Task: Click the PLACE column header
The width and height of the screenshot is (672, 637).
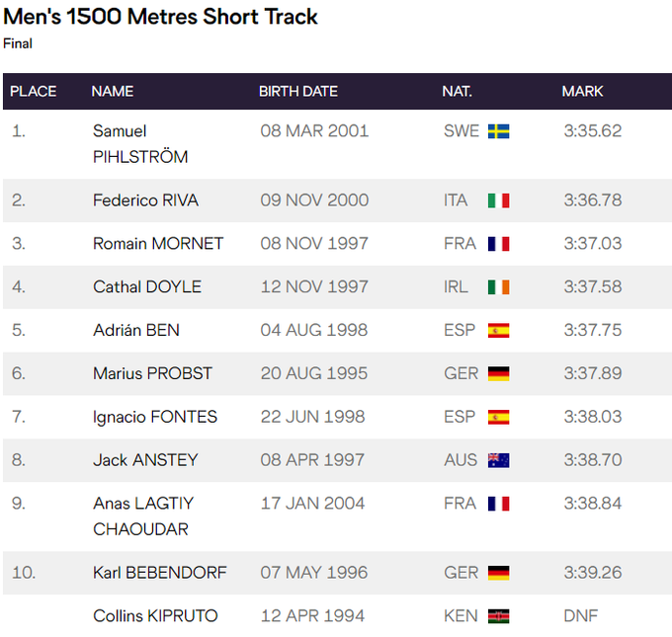Action: pyautogui.click(x=34, y=92)
